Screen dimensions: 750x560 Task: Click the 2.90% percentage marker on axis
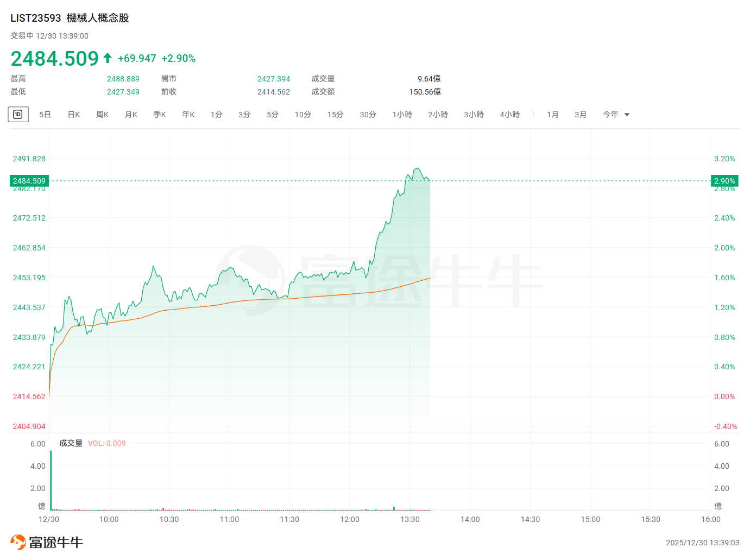tap(724, 181)
